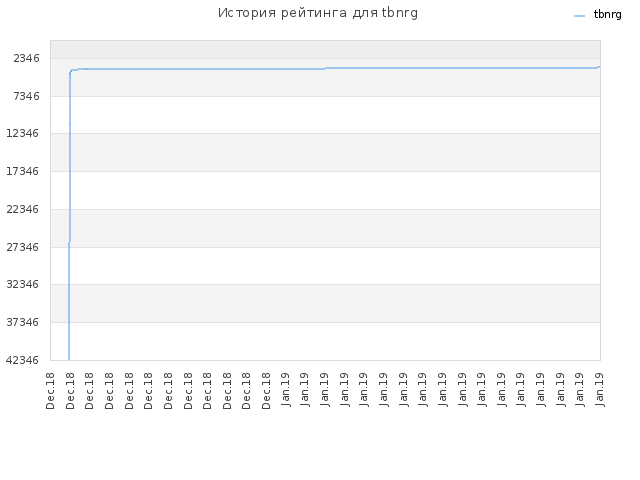Click the line's small step near 27346
The image size is (640, 480).
pos(69,242)
